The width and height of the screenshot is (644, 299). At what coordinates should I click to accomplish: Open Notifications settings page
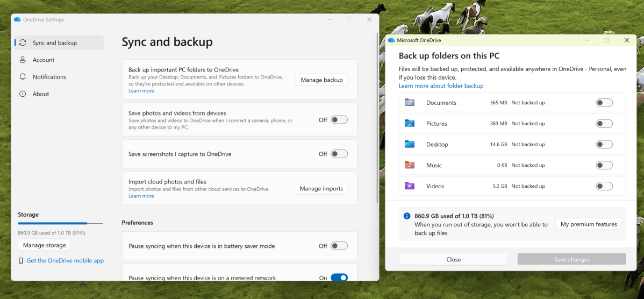(x=59, y=77)
